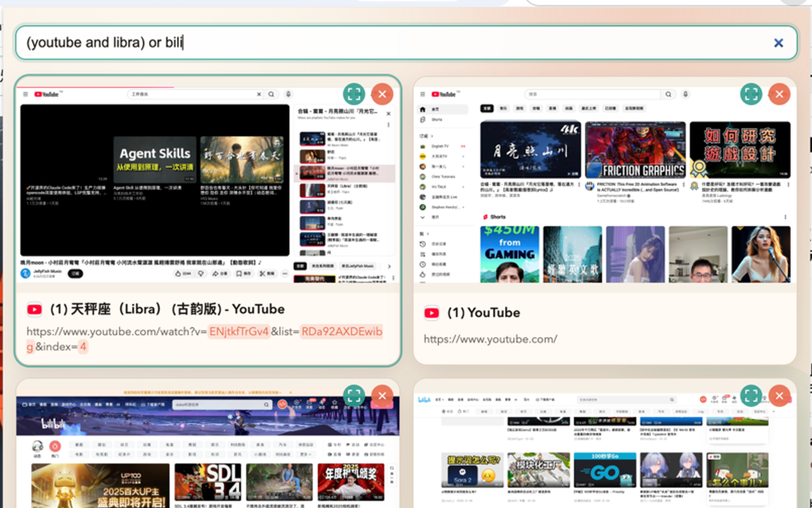This screenshot has width=812, height=508.
Task: Close the bilibili card showing SDL 3.4 video
Action: click(x=382, y=396)
